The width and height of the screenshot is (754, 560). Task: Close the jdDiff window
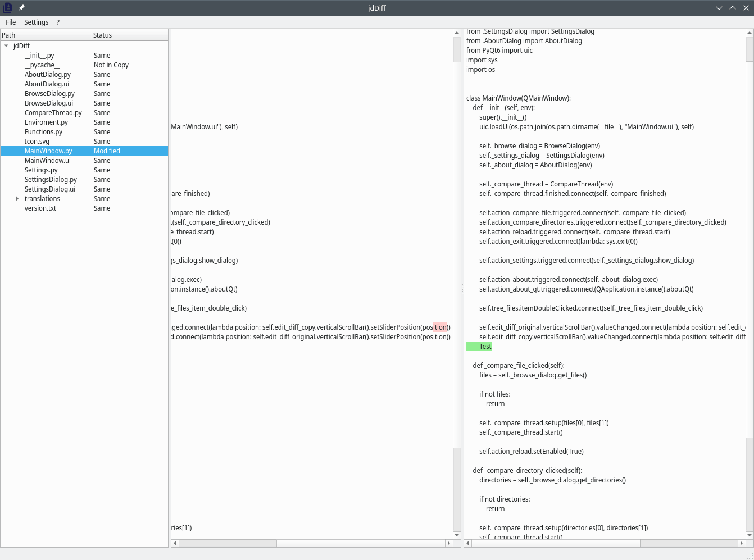(x=746, y=8)
